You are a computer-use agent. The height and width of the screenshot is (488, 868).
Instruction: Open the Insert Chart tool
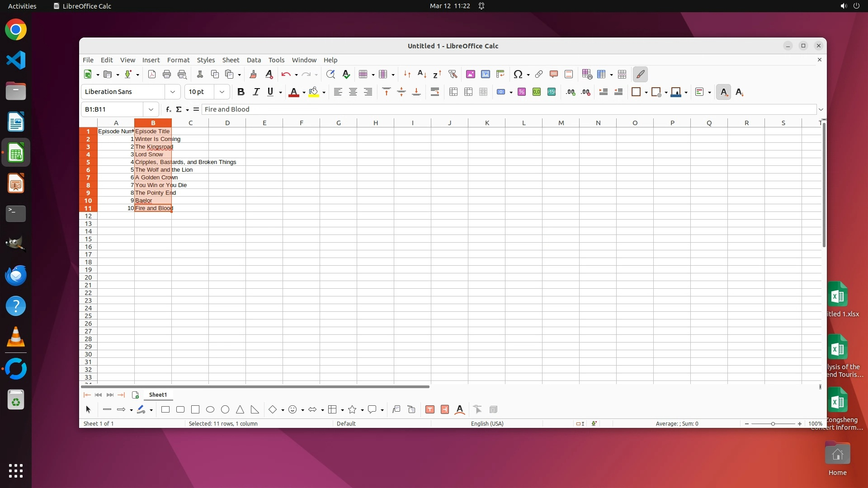pos(485,75)
